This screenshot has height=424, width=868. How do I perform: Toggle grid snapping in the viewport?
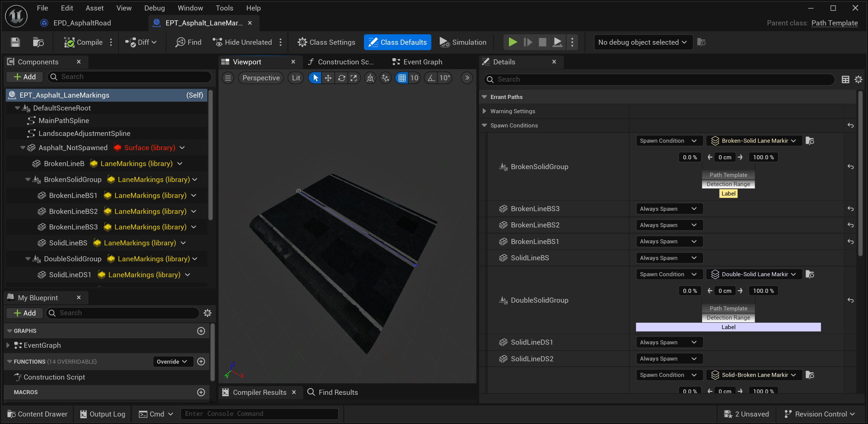402,78
